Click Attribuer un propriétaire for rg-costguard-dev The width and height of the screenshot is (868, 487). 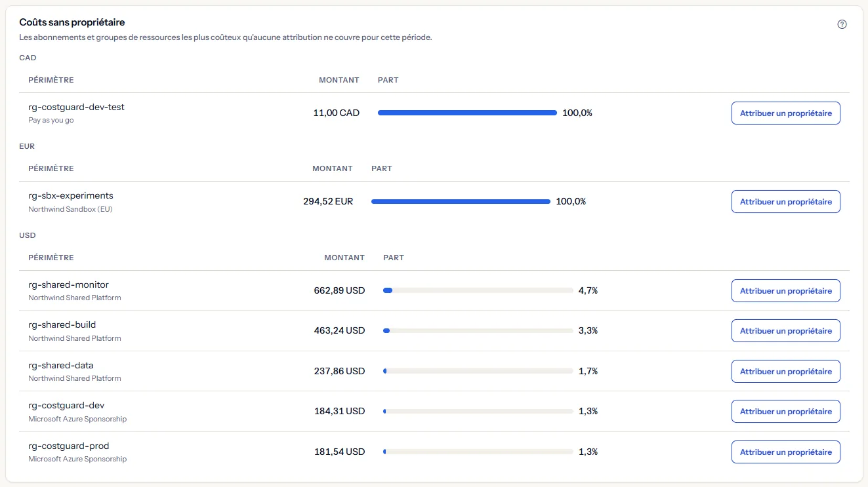785,411
